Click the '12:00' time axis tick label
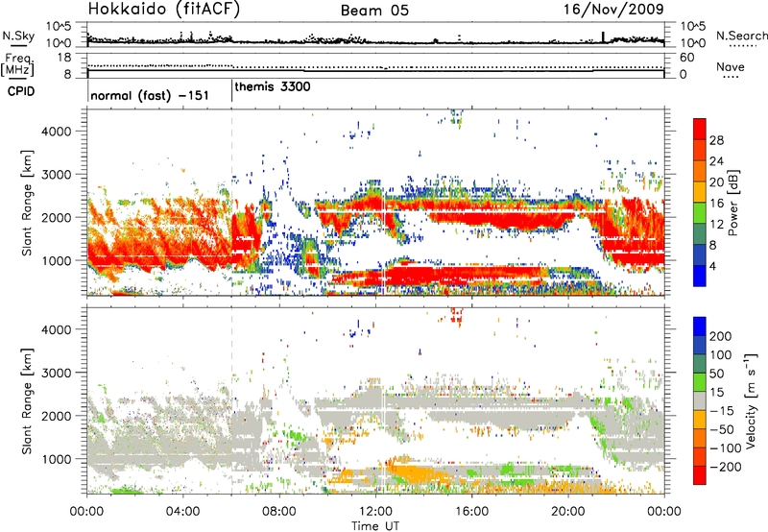768x532 pixels. point(375,512)
